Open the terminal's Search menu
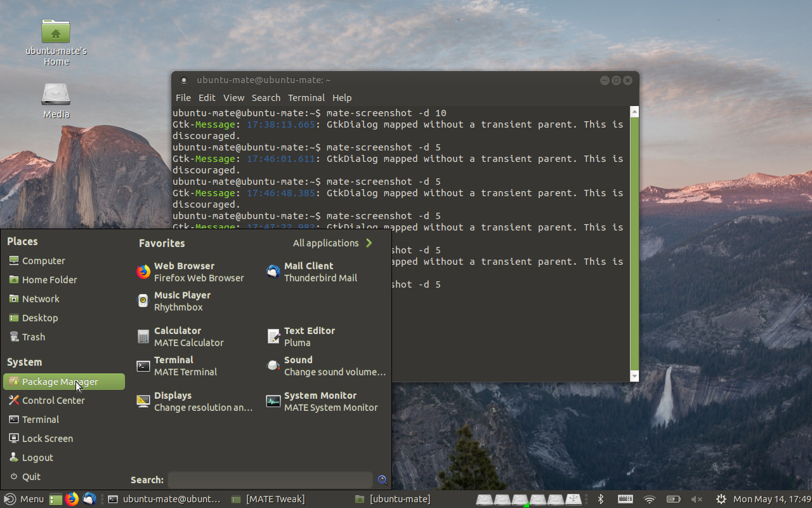812x508 pixels. (x=266, y=97)
